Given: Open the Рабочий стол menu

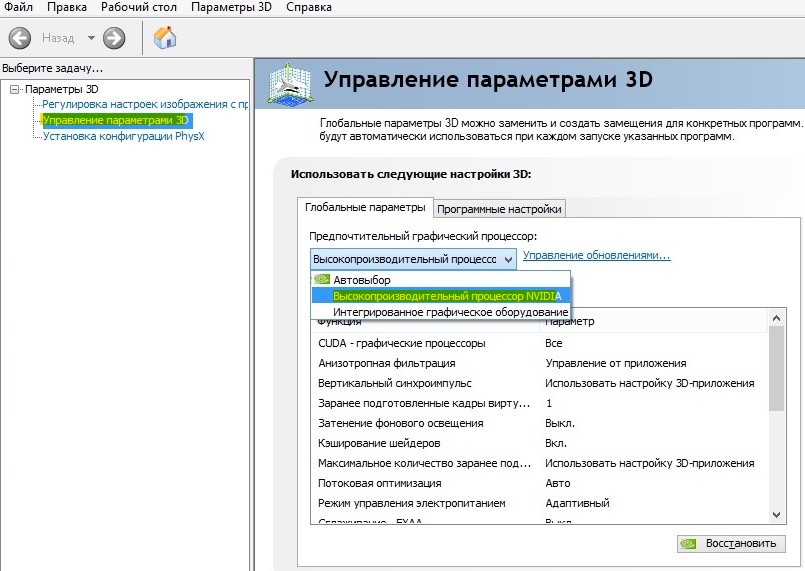Looking at the screenshot, I should pos(139,7).
